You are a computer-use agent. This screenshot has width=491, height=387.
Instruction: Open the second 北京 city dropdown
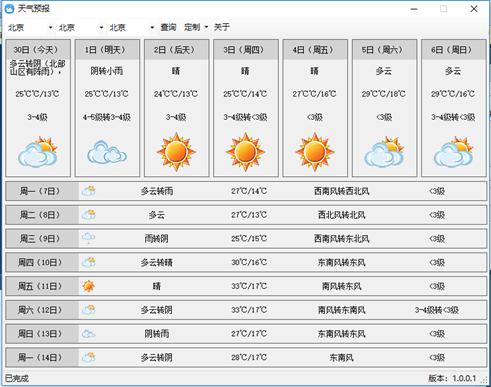[x=101, y=27]
